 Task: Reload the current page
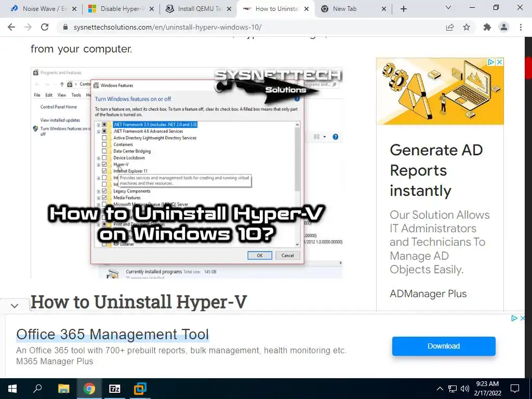45,27
